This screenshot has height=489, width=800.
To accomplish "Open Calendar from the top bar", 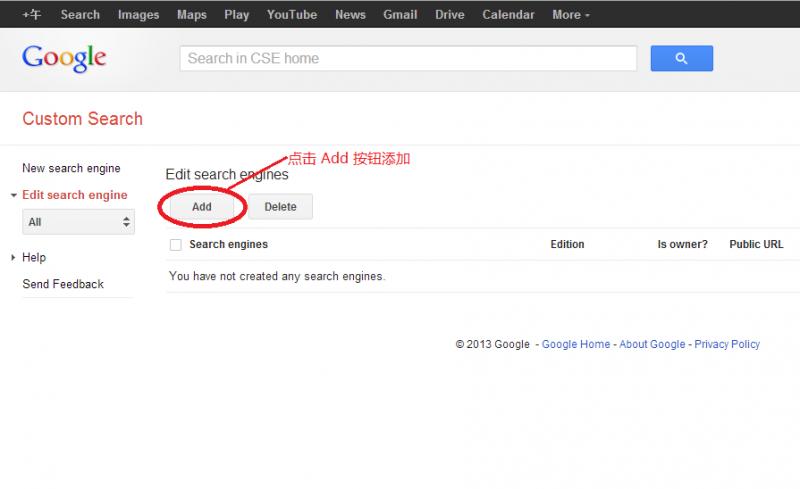I will point(508,15).
